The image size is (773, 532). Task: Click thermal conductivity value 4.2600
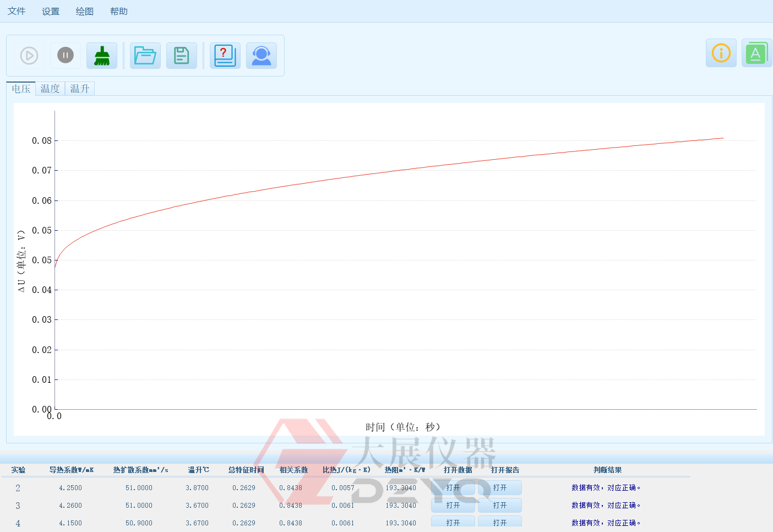(x=70, y=506)
